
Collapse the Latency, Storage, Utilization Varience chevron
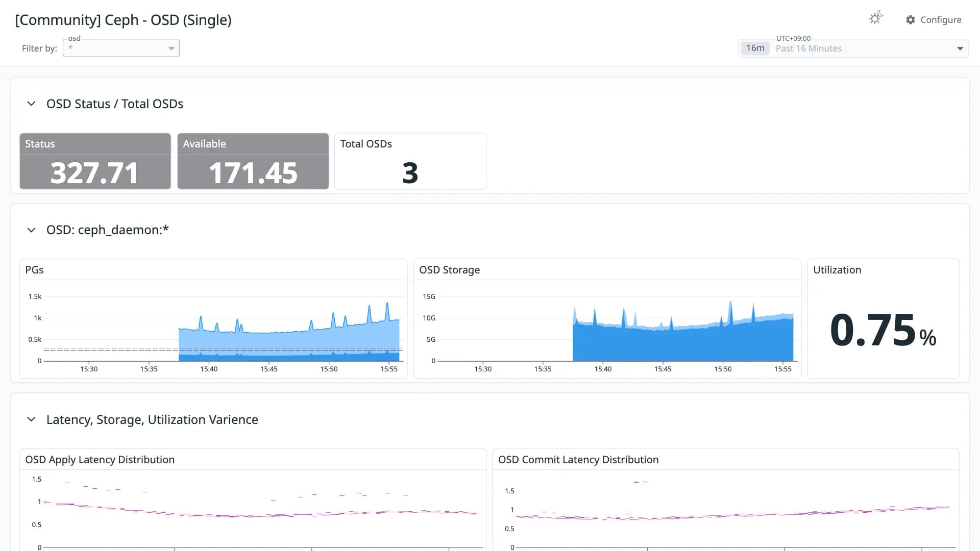coord(31,419)
